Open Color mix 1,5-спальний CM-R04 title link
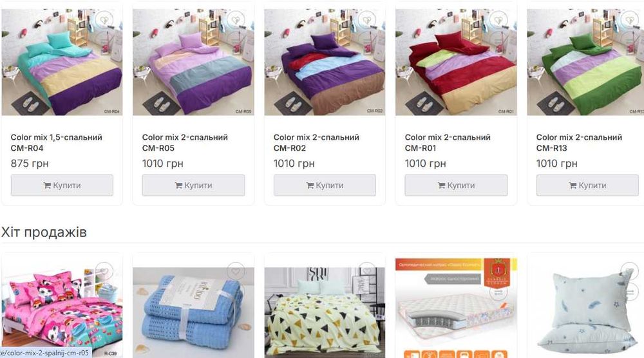Image resolution: width=644 pixels, height=358 pixels. (x=56, y=142)
